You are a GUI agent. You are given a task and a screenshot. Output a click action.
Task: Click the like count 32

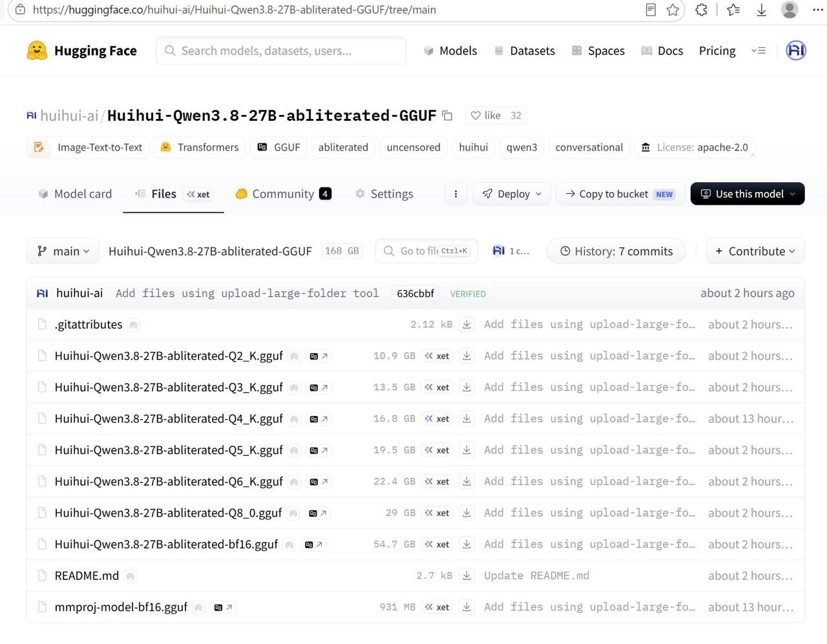(x=516, y=116)
